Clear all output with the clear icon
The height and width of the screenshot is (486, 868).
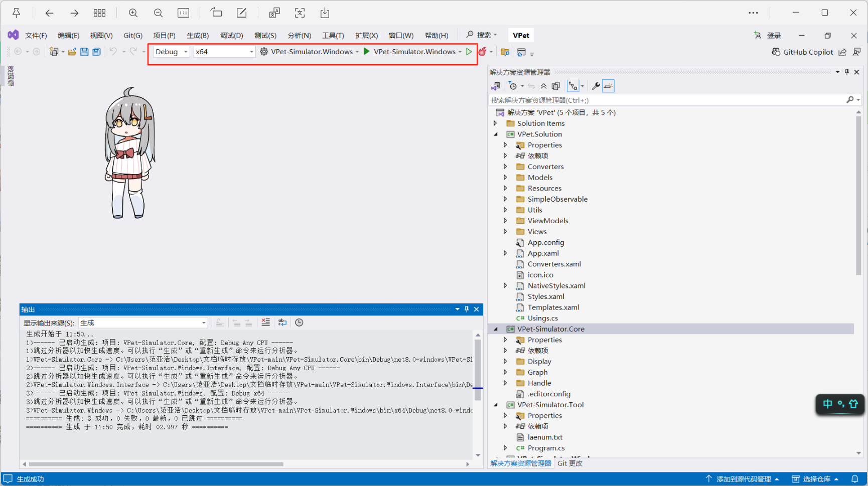265,322
